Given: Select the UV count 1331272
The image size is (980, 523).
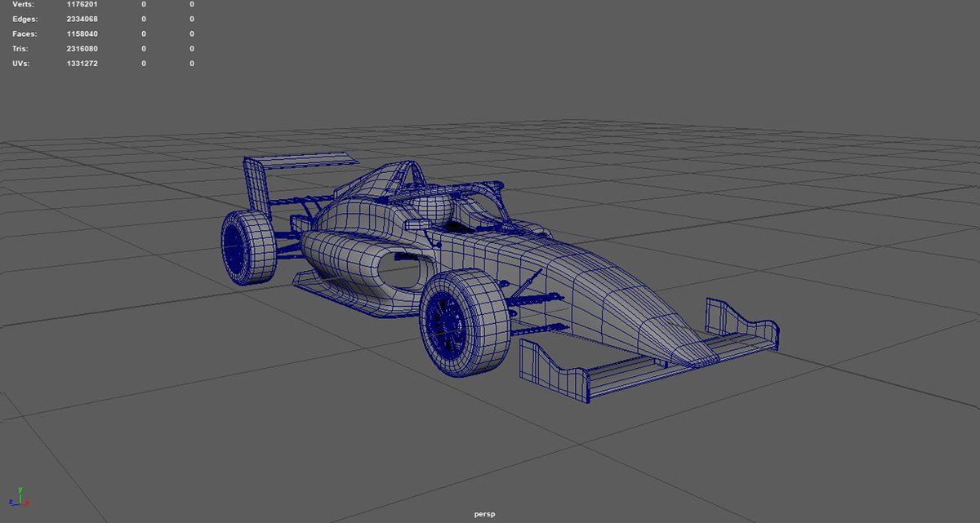Looking at the screenshot, I should [82, 63].
